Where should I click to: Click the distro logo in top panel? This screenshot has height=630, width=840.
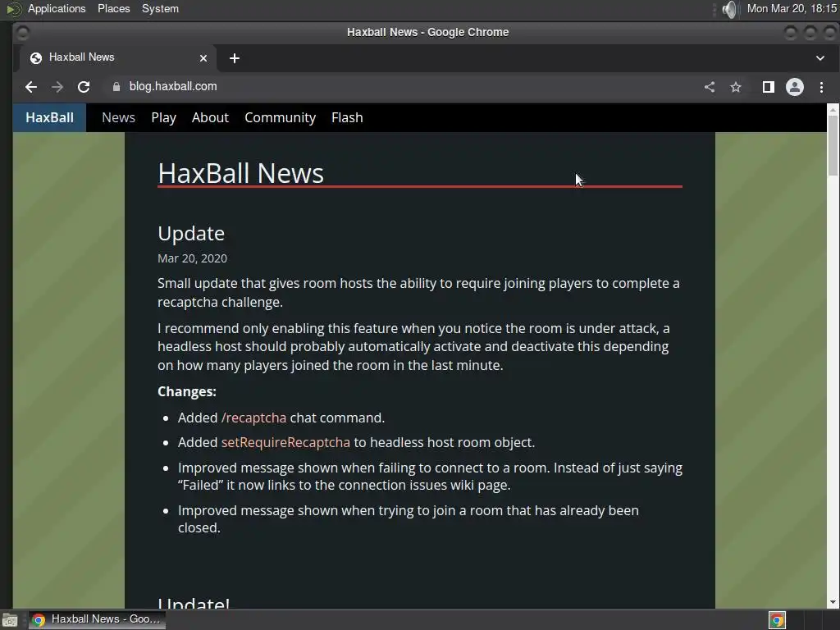14,9
